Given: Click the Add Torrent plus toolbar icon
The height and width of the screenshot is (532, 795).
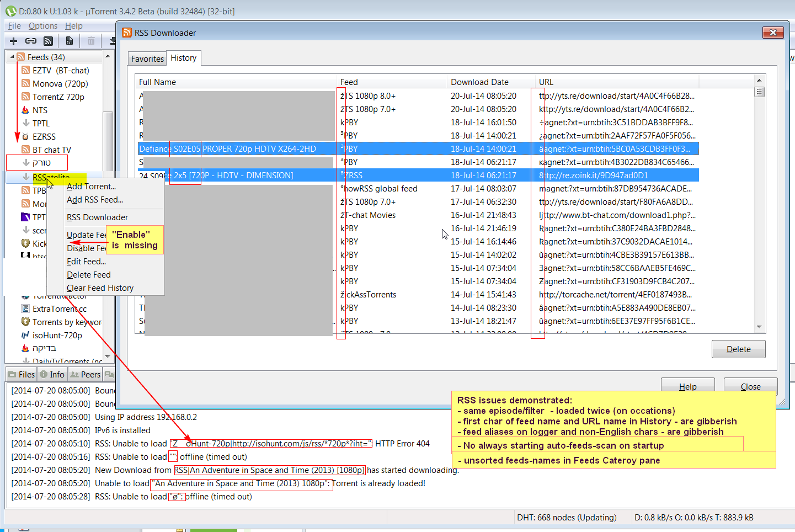Looking at the screenshot, I should pos(14,41).
